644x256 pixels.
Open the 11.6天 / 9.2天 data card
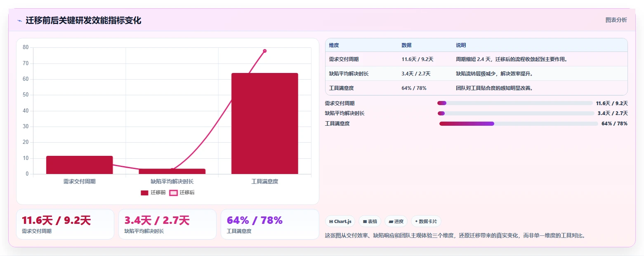coord(65,224)
